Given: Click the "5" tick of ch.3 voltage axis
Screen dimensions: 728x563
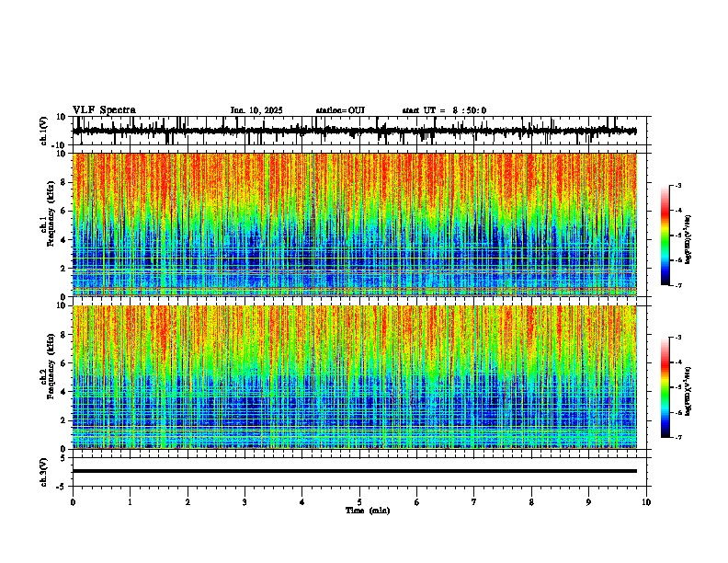Looking at the screenshot, I should tap(63, 458).
